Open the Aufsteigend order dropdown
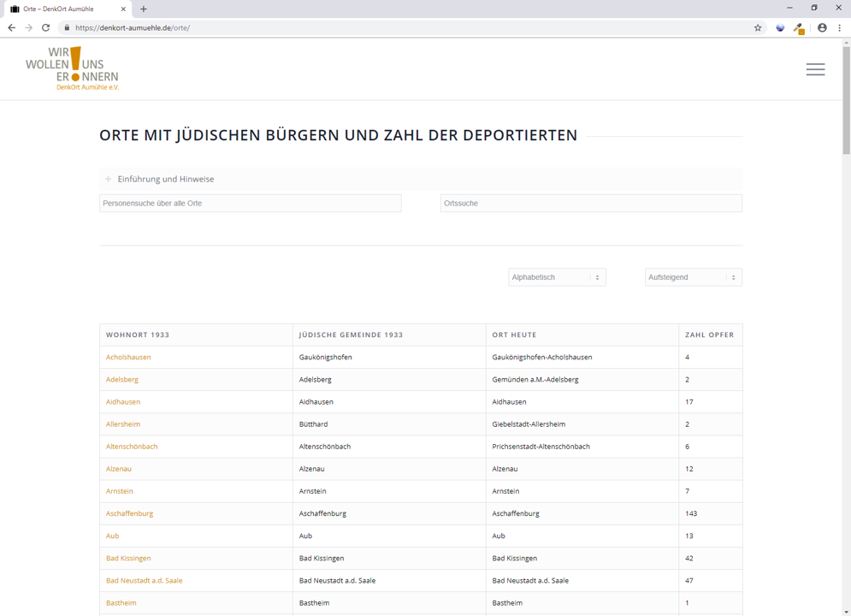This screenshot has height=616, width=851. click(x=693, y=277)
